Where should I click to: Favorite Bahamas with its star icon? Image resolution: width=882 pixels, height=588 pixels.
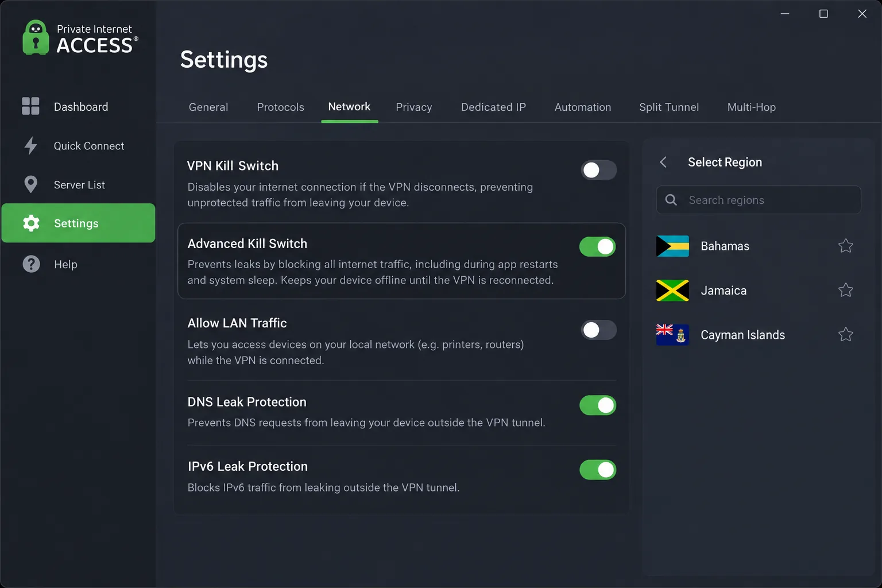coord(845,246)
